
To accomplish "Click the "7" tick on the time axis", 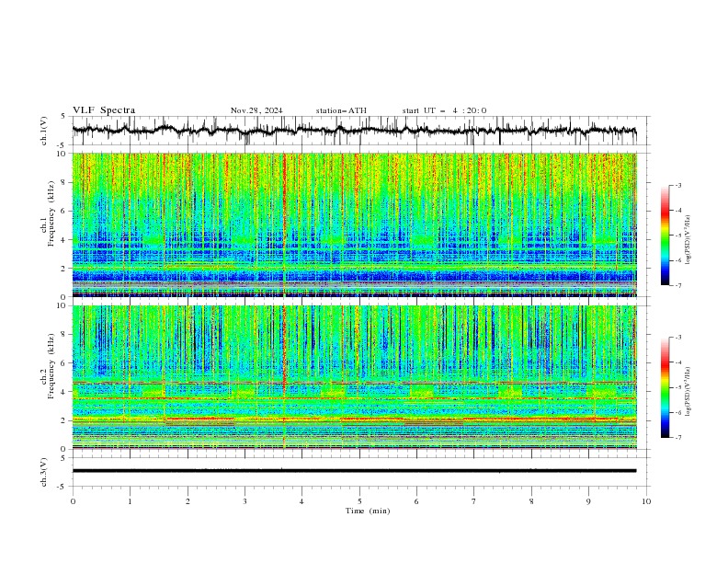I will tap(474, 501).
